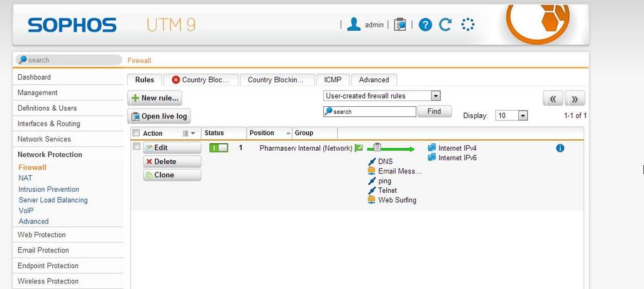Click the green network flag icon beside Pharmaserv Internal
This screenshot has width=644, height=289.
pos(358,148)
